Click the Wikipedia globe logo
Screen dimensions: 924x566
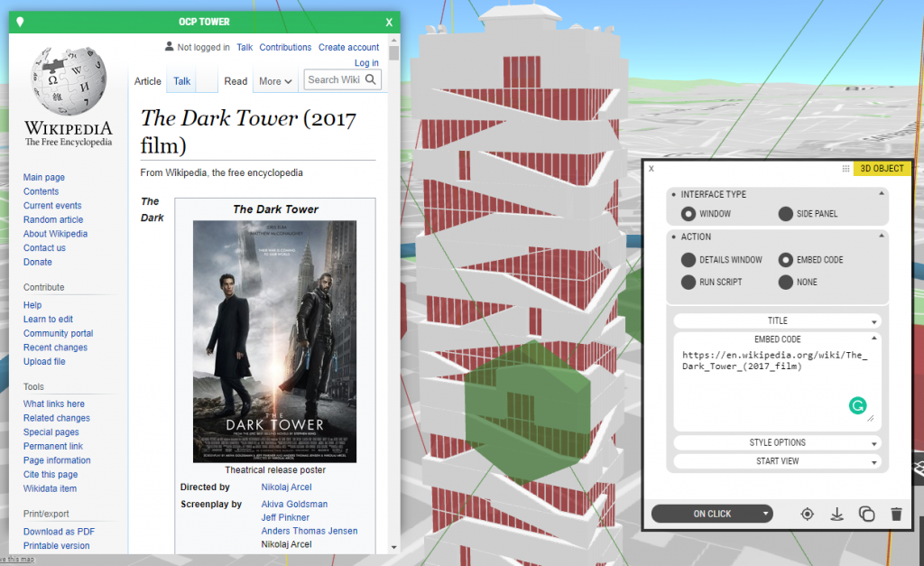(69, 80)
